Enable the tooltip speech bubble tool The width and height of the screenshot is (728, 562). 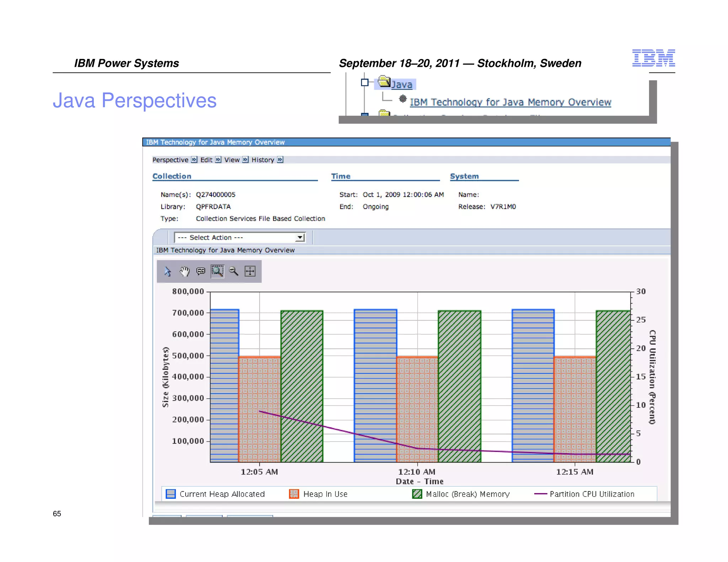(x=201, y=271)
